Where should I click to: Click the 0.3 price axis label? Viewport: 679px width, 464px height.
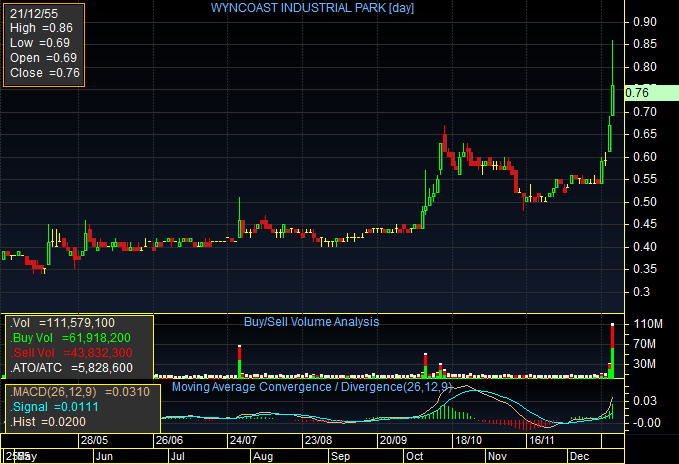pos(642,292)
